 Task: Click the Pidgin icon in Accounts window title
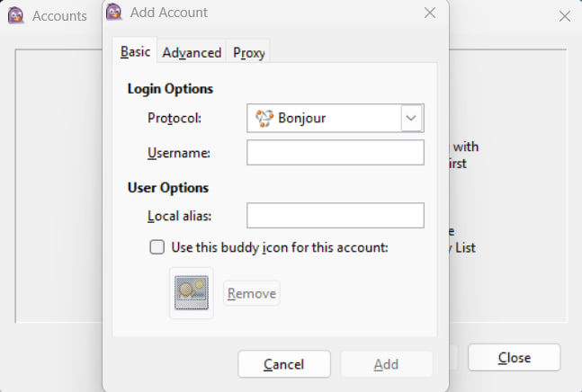(15, 15)
